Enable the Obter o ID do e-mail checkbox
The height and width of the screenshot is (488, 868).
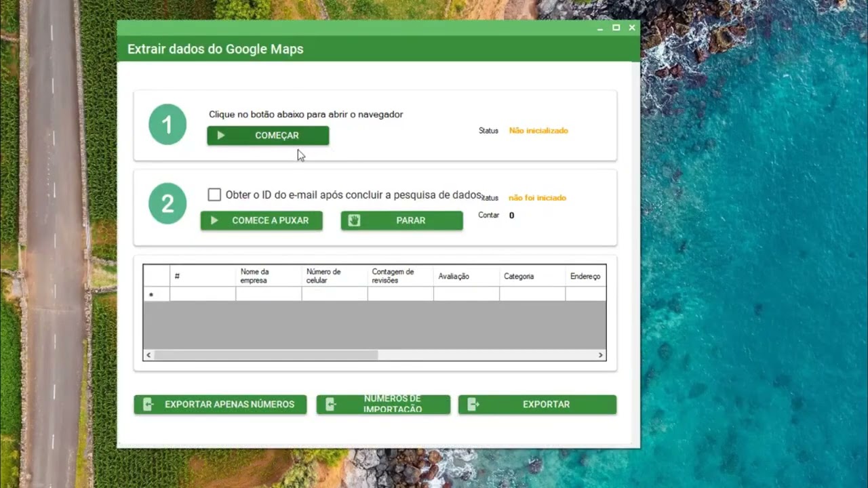(x=214, y=195)
